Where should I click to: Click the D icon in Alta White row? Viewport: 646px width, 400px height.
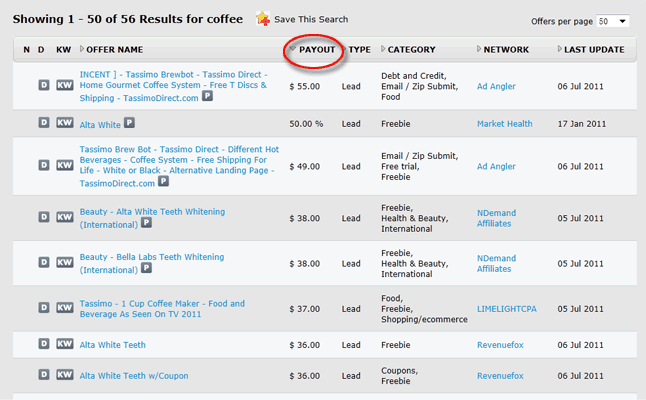click(x=44, y=123)
